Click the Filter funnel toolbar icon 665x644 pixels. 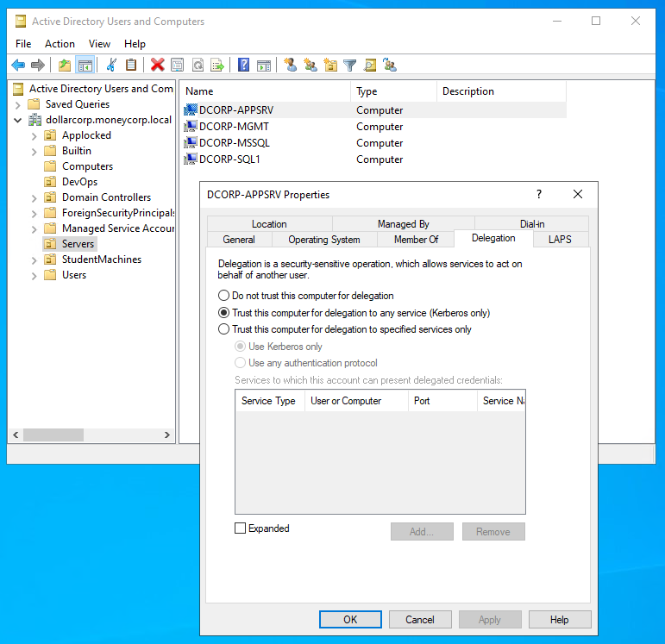[x=349, y=65]
